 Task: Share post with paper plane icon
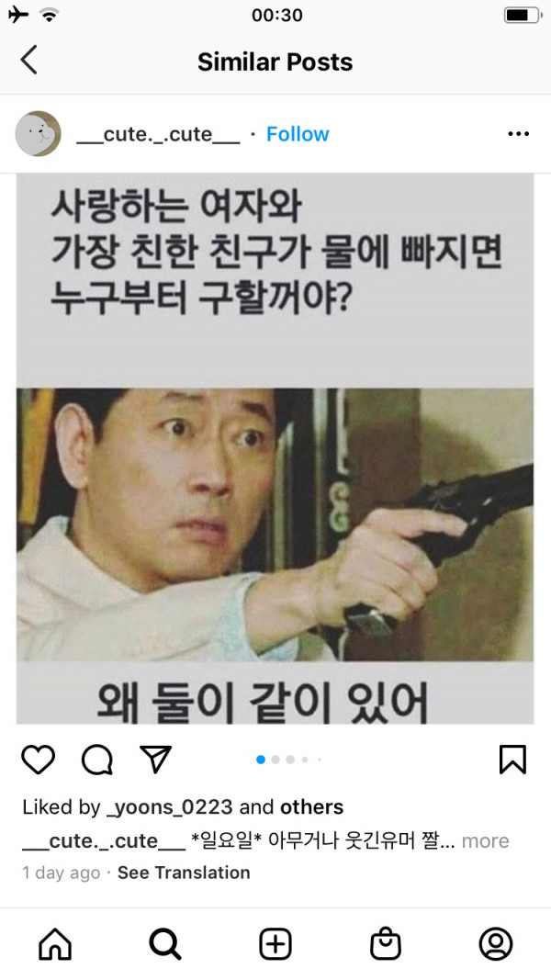click(155, 759)
